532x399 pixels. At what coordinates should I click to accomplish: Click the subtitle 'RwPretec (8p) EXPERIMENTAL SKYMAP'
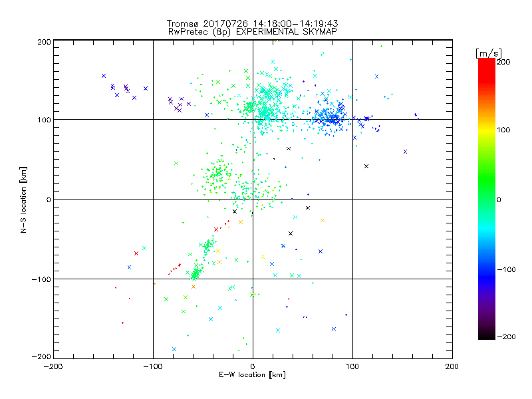pyautogui.click(x=253, y=32)
